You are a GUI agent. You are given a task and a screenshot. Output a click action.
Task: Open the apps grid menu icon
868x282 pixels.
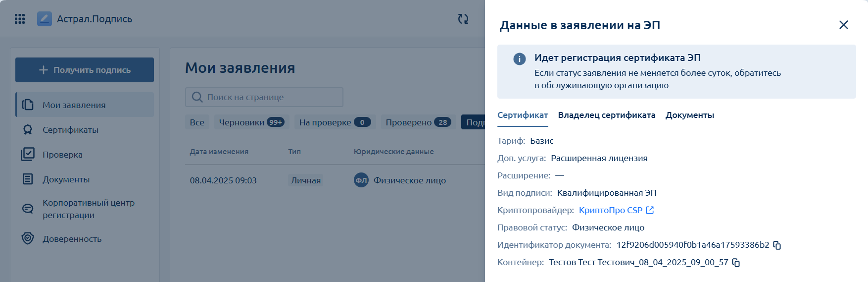(x=20, y=19)
